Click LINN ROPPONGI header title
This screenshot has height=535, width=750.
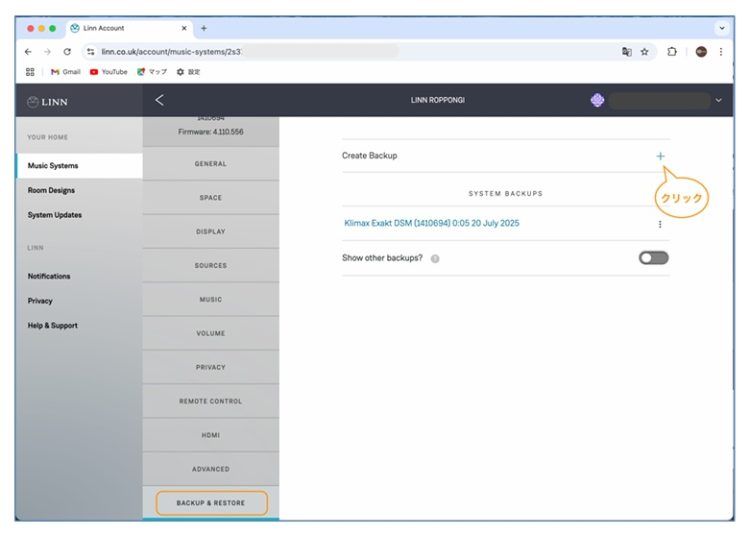coord(438,100)
